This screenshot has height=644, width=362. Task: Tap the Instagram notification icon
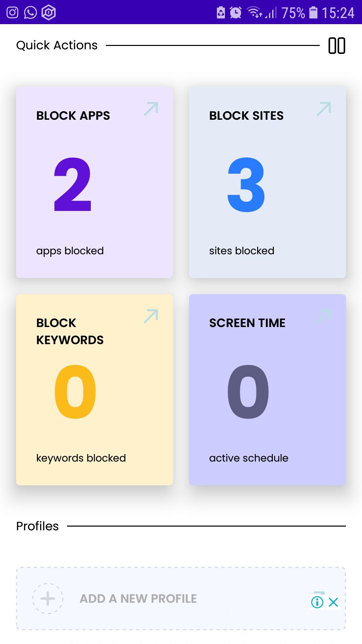tap(12, 13)
